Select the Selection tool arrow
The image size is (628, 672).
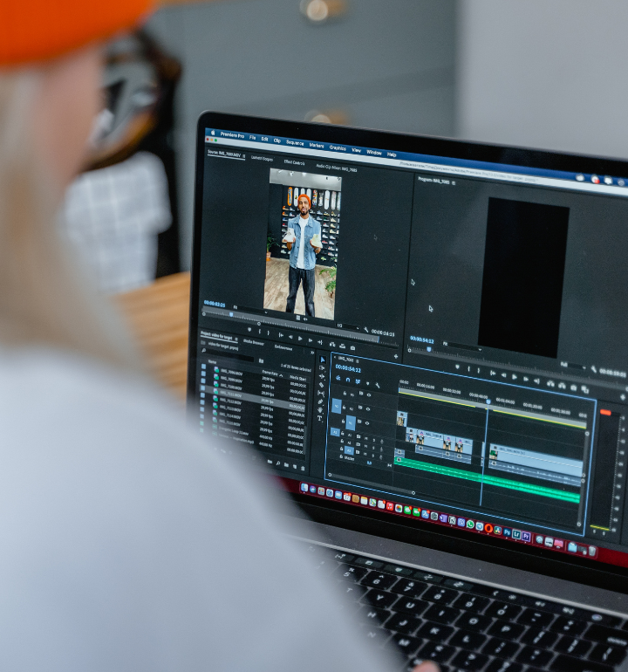[x=322, y=360]
